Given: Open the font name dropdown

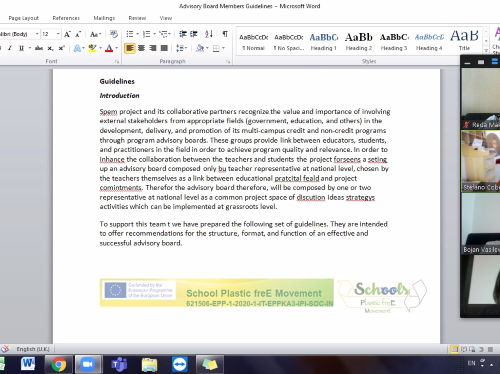Looking at the screenshot, I should 37,34.
